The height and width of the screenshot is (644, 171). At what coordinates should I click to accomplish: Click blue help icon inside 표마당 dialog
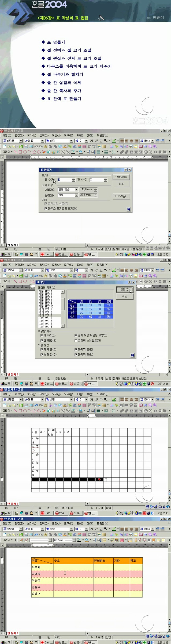tap(132, 355)
